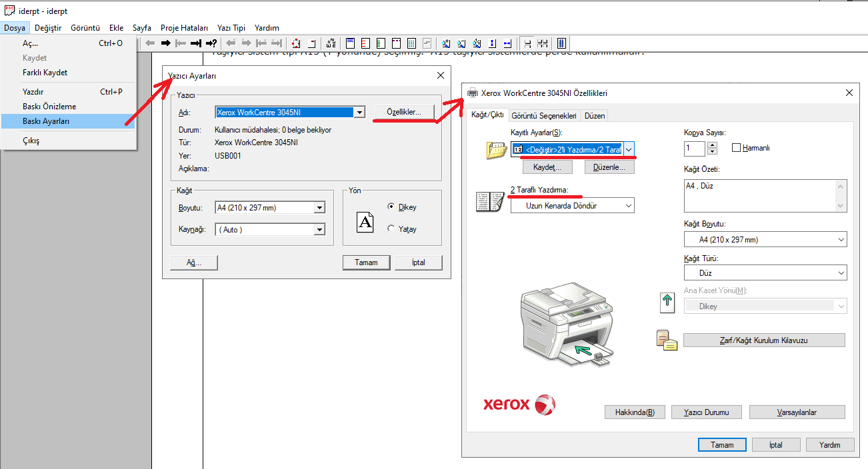
Task: Click the blue grid icon at toolbar end
Action: pyautogui.click(x=562, y=43)
